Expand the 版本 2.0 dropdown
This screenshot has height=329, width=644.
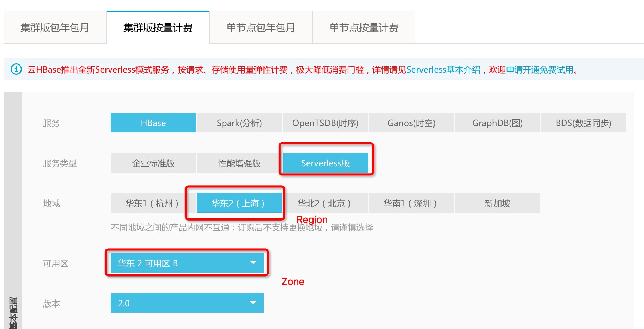(187, 303)
